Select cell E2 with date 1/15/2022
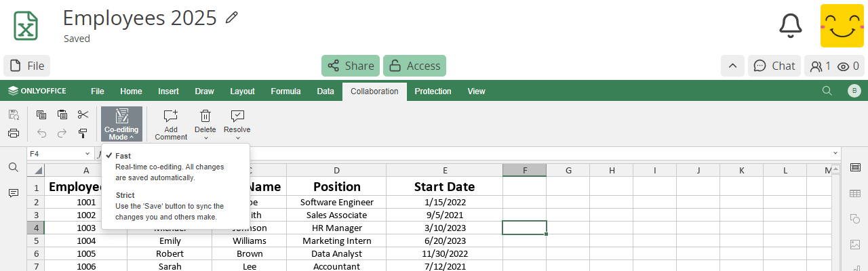 coord(445,202)
